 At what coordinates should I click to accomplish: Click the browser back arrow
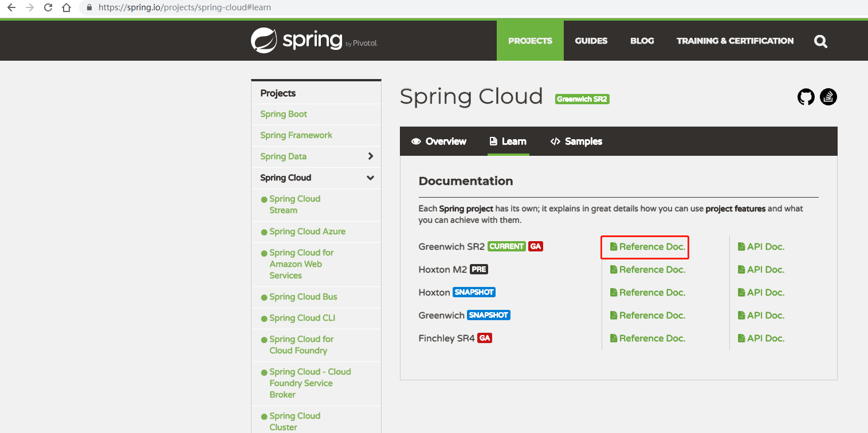coord(11,7)
